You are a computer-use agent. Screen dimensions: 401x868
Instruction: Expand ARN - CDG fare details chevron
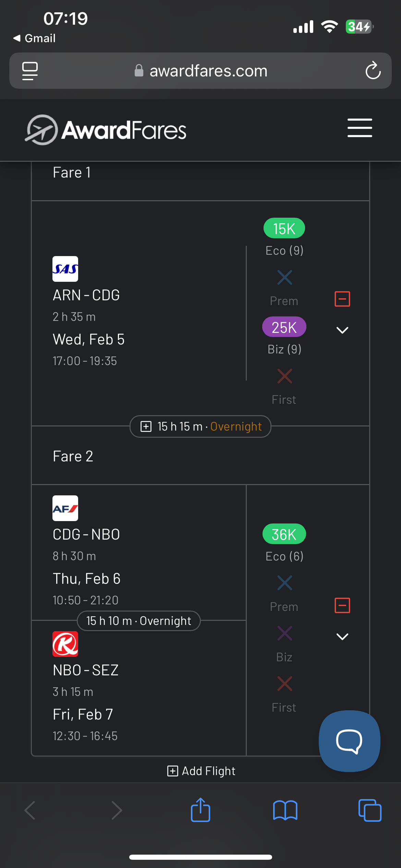342,330
